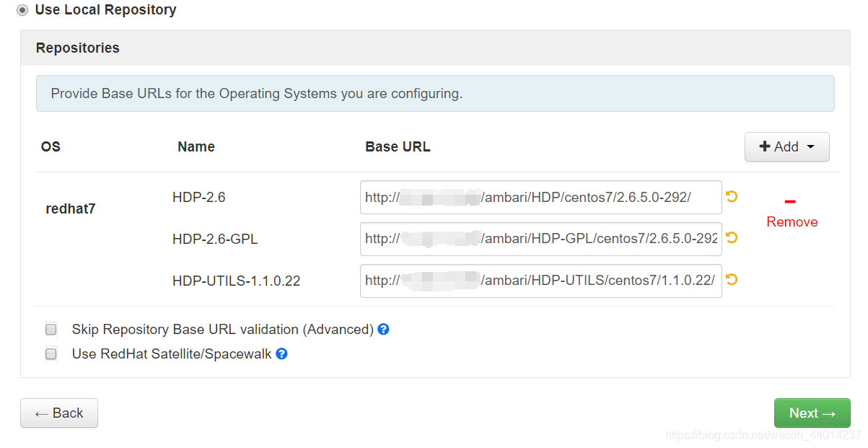Click the Next button
The image size is (868, 448).
(812, 413)
